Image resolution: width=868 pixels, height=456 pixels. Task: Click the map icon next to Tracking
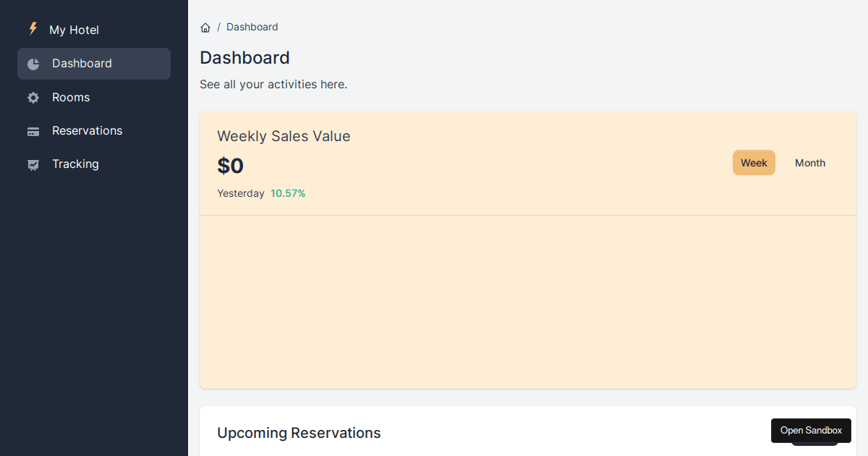(x=33, y=164)
